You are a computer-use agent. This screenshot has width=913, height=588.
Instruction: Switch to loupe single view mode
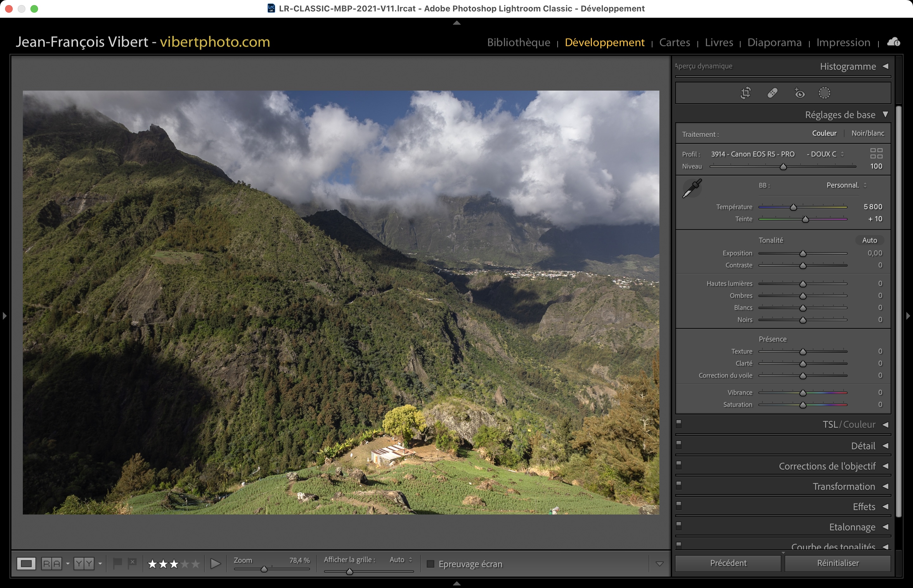(26, 564)
